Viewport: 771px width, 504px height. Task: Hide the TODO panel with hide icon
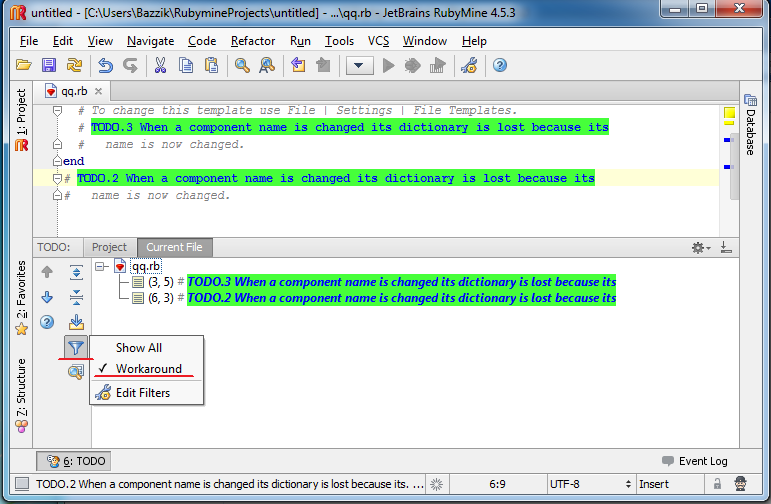726,247
